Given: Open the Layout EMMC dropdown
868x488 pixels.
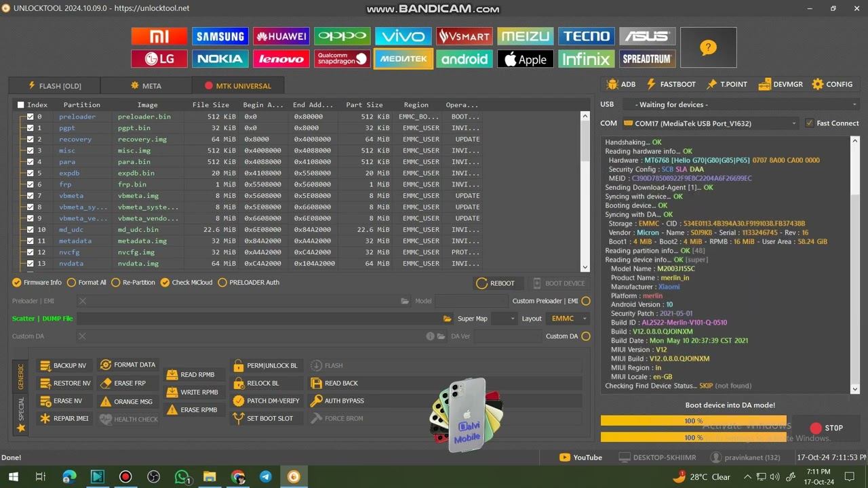Looking at the screenshot, I should [x=568, y=319].
